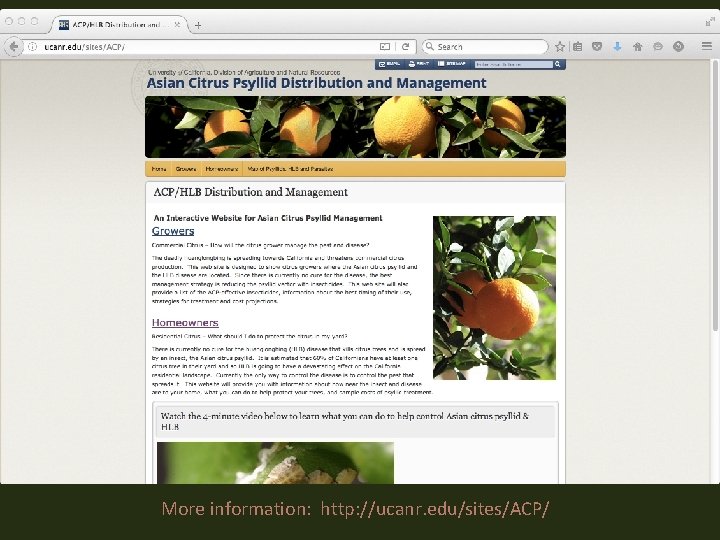
Task: Select the ACP/HLB Distribution browser tab
Action: pos(119,25)
